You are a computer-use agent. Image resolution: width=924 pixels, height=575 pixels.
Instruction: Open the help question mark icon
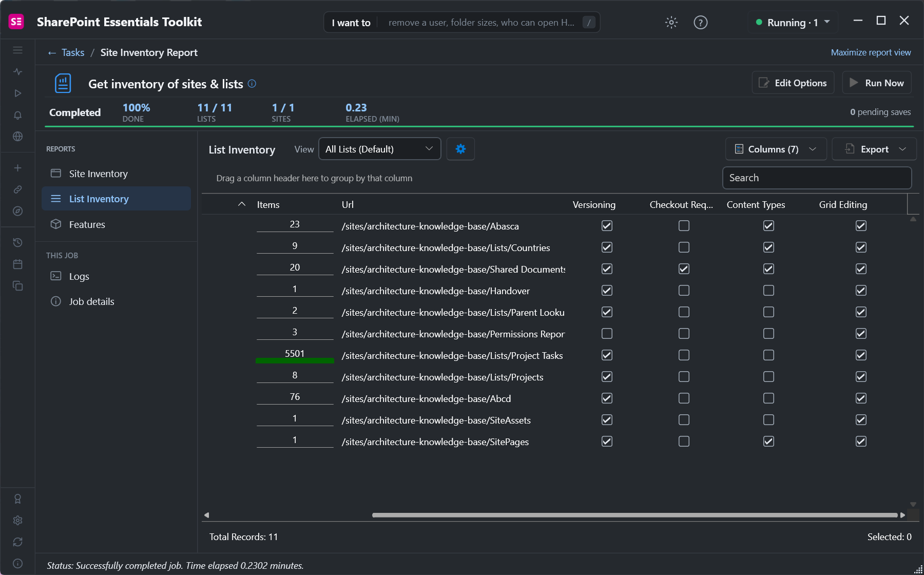click(x=701, y=23)
